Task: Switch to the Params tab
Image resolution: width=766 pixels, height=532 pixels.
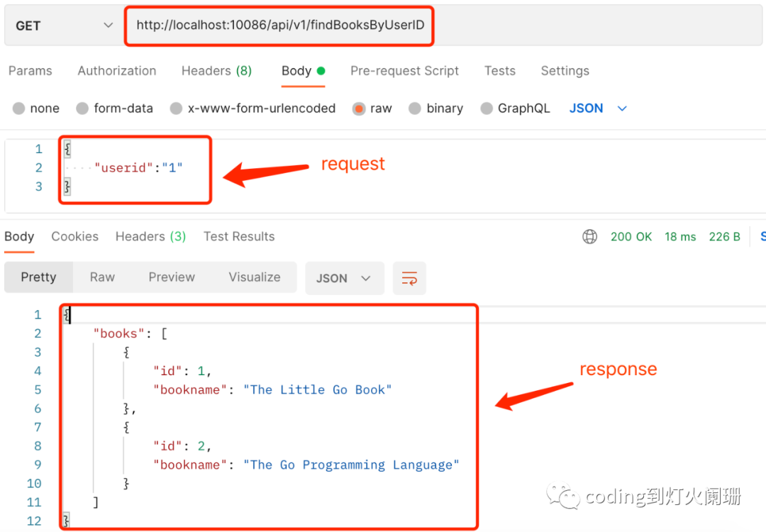Action: (30, 71)
